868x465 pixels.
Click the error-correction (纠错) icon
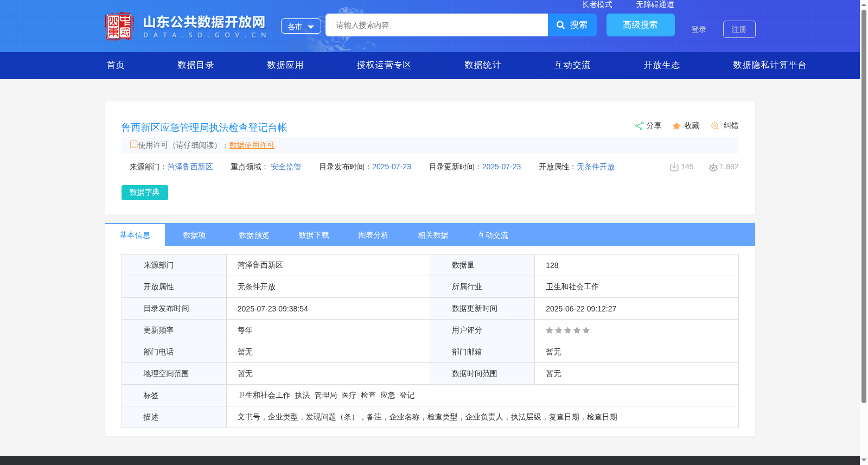pos(715,126)
